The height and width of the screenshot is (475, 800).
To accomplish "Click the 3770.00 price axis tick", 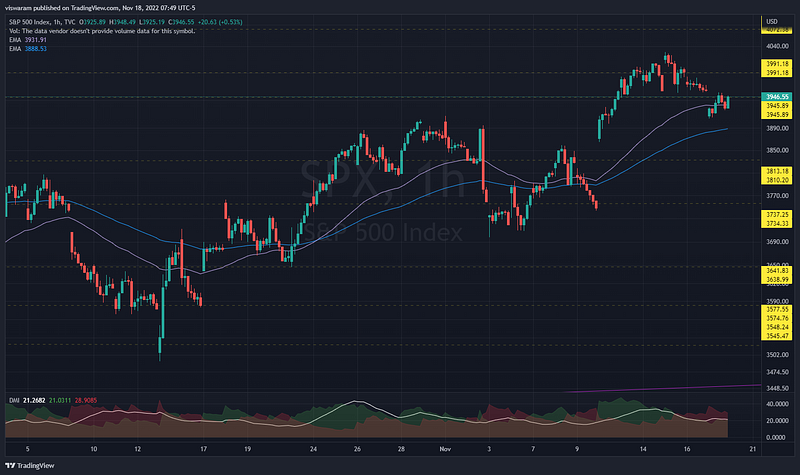I will 777,195.
